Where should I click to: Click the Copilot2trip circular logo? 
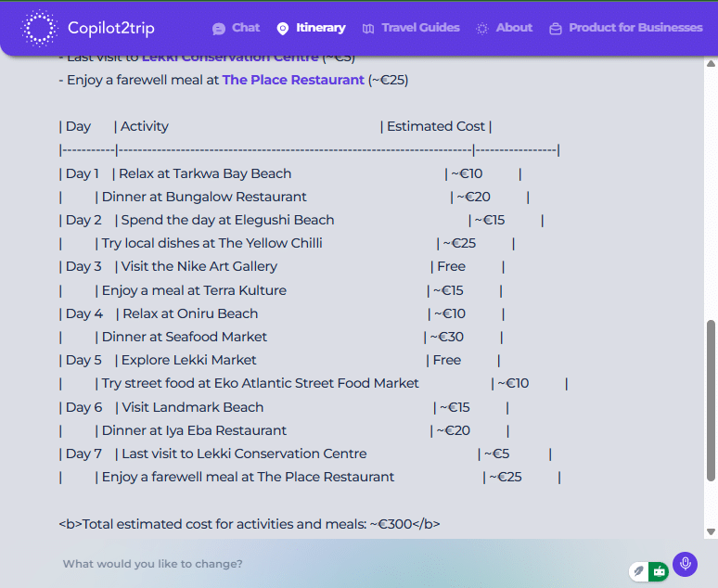[x=39, y=28]
